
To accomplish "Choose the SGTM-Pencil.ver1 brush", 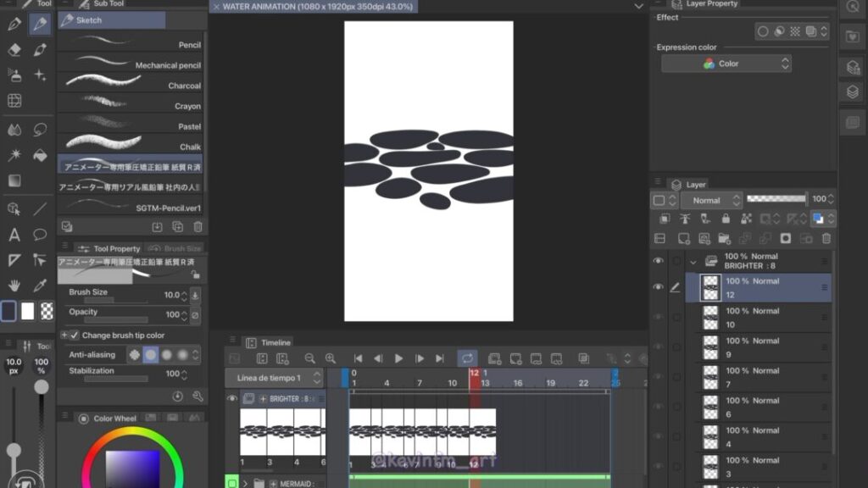I will click(130, 205).
